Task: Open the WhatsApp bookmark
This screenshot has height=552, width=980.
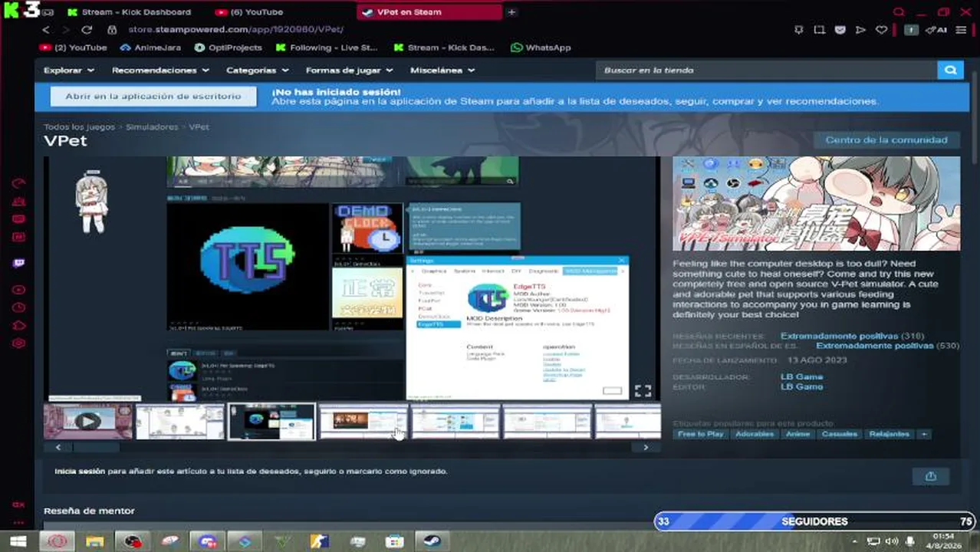Action: 541,48
